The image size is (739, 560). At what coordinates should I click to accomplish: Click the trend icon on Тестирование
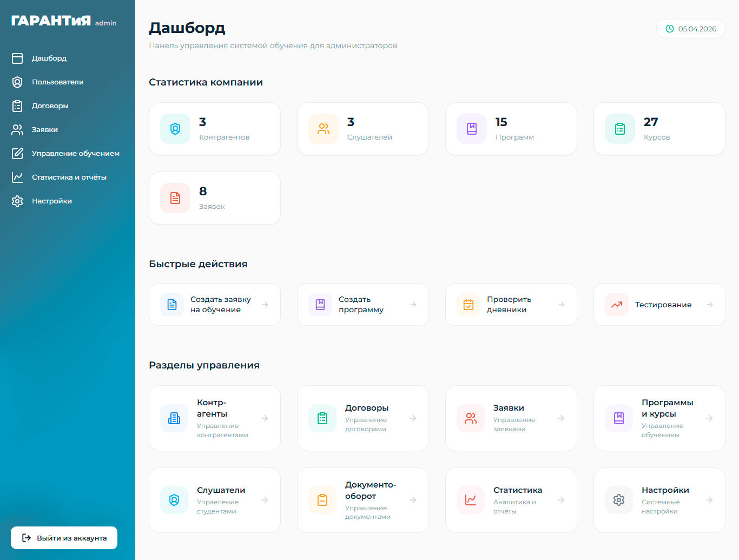(617, 305)
